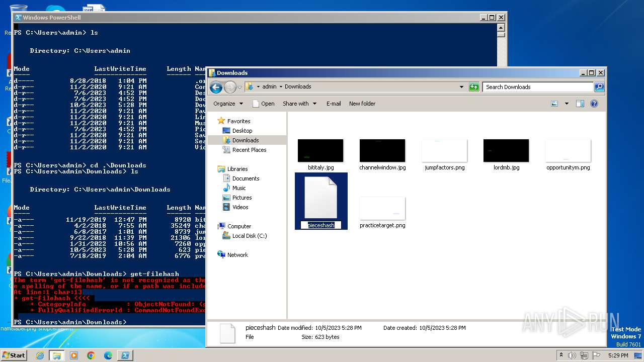The height and width of the screenshot is (362, 644).
Task: Select Desktop under Favorites
Action: (x=242, y=131)
